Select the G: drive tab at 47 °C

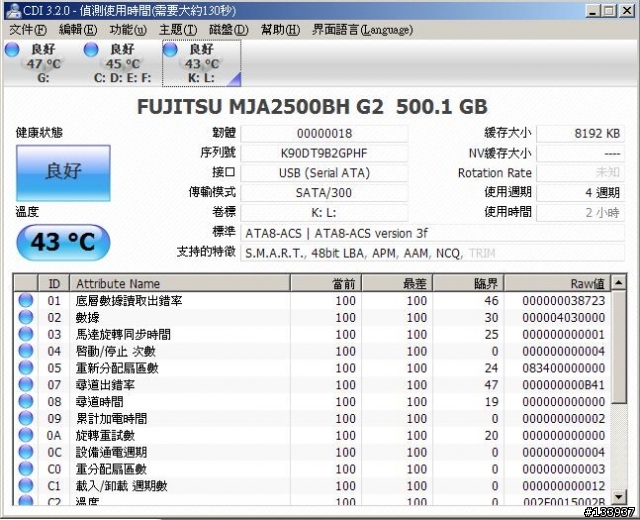pos(43,63)
